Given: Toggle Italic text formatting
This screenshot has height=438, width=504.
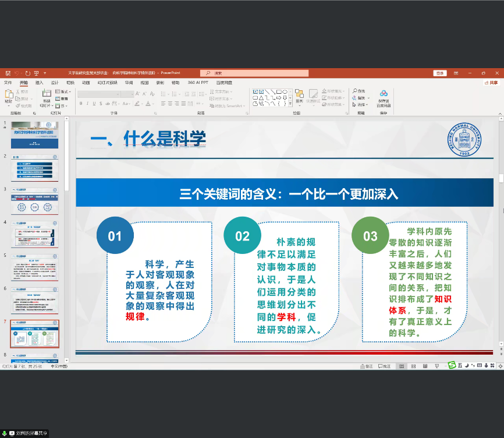Looking at the screenshot, I should coord(87,104).
